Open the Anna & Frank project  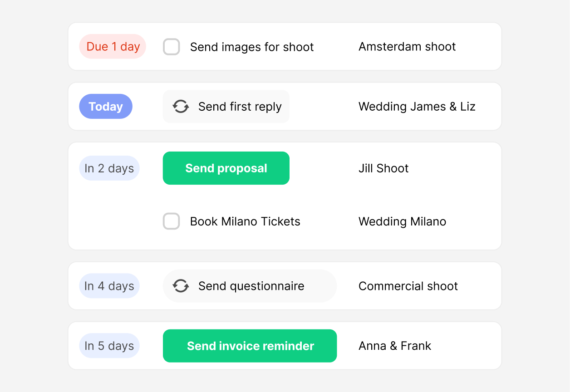(x=395, y=346)
